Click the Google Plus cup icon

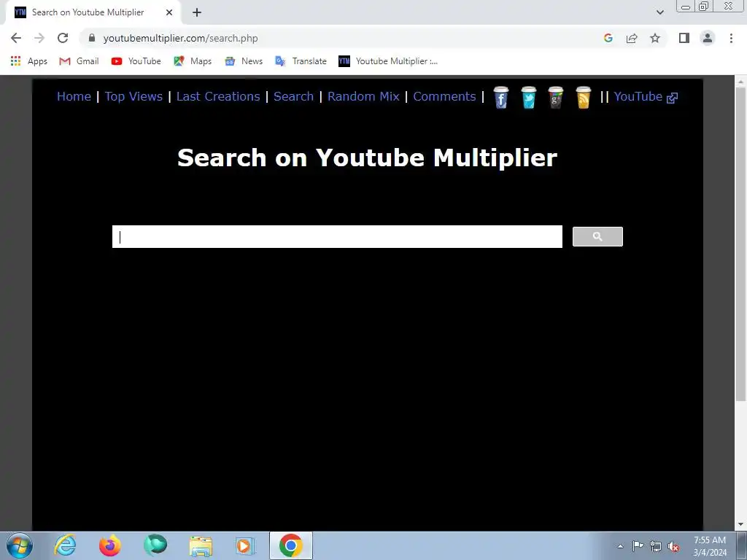555,98
